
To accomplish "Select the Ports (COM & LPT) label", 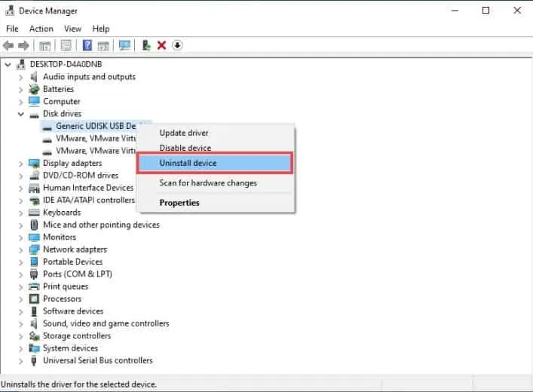I will [78, 274].
